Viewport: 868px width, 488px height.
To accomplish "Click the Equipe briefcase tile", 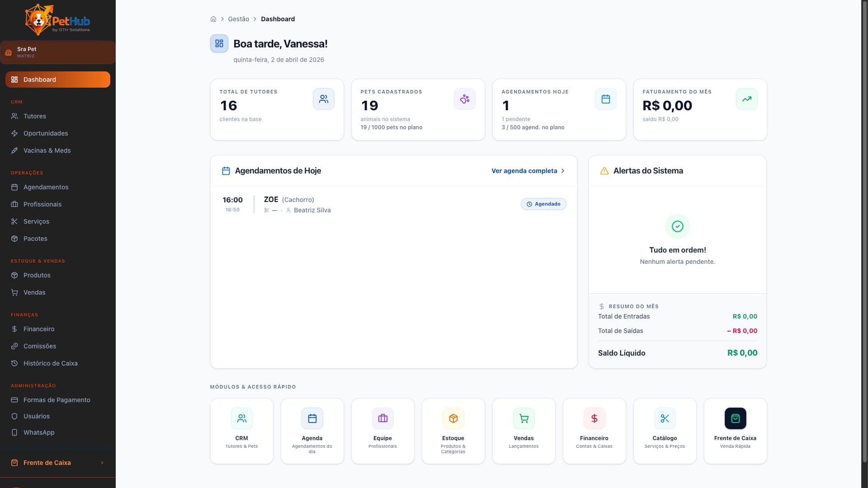I will tap(382, 430).
